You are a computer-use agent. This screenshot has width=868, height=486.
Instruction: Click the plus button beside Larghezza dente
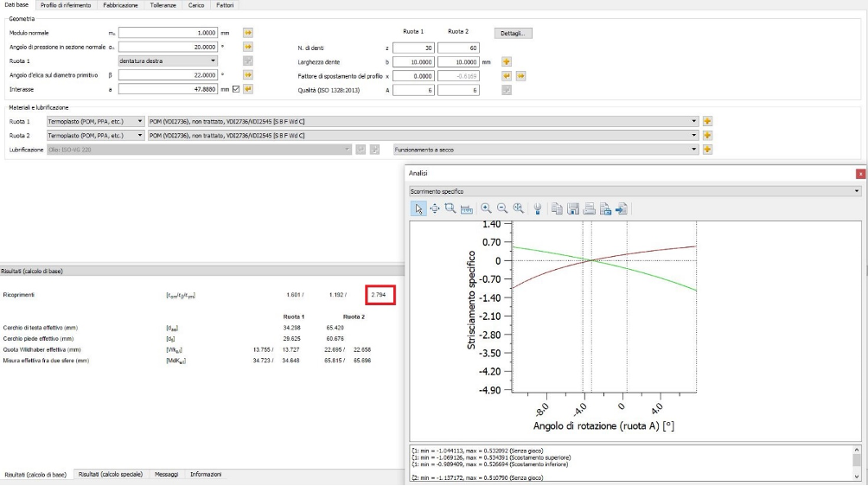(x=507, y=61)
